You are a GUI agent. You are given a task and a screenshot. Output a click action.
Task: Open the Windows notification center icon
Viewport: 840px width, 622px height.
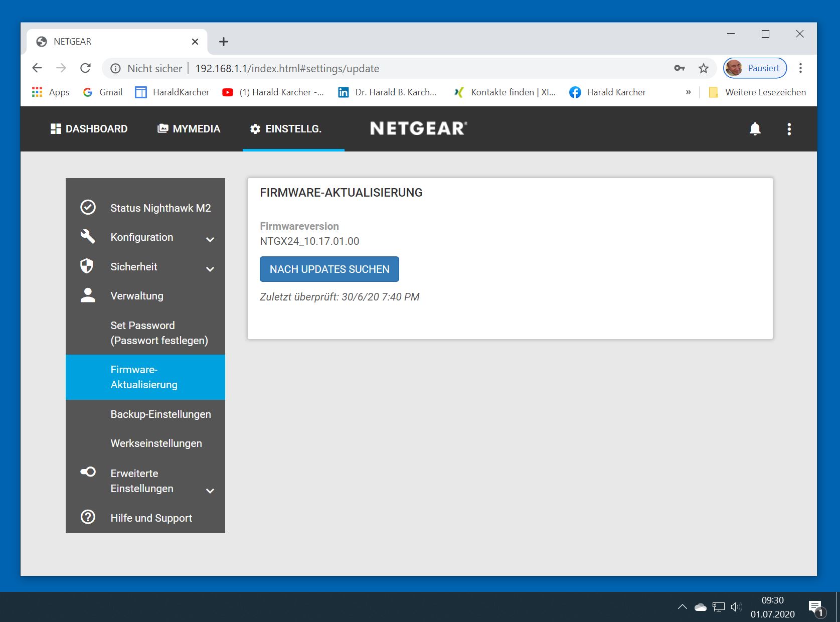(x=815, y=607)
